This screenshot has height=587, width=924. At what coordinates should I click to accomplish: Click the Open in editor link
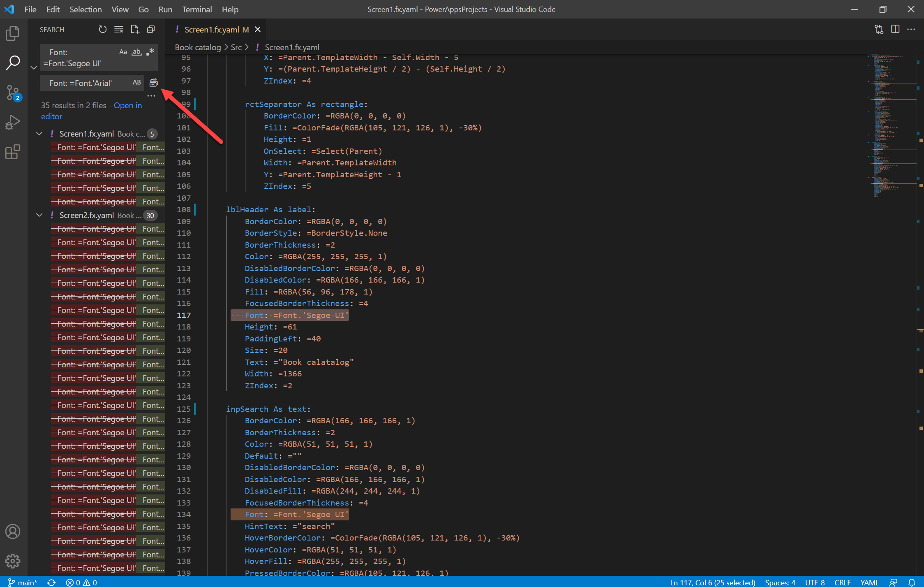click(x=127, y=105)
